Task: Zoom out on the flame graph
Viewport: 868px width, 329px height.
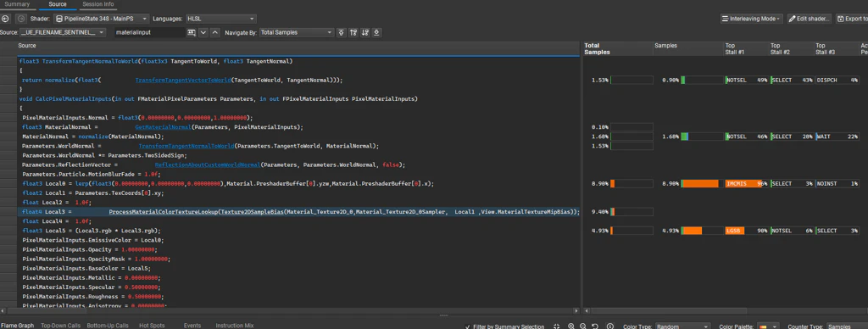Action: (x=583, y=326)
